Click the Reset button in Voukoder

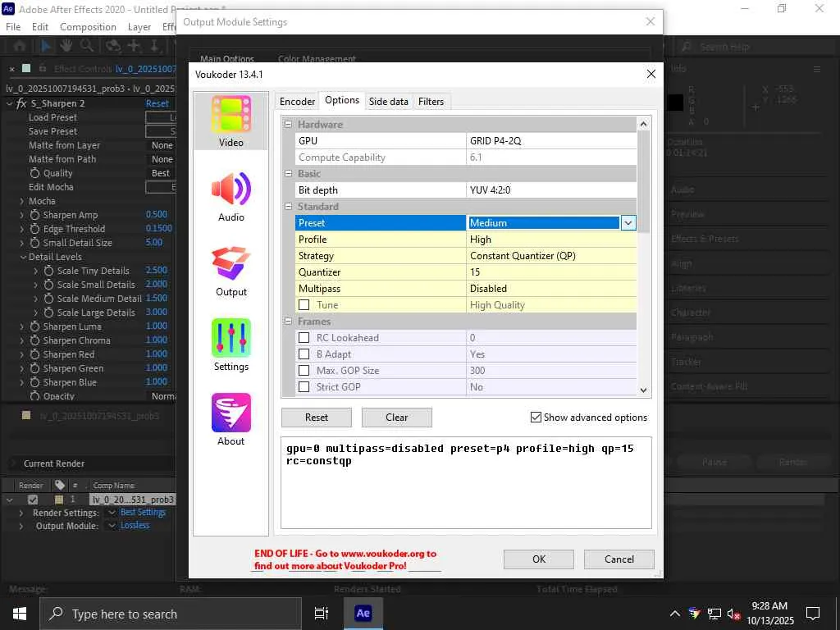(x=317, y=418)
